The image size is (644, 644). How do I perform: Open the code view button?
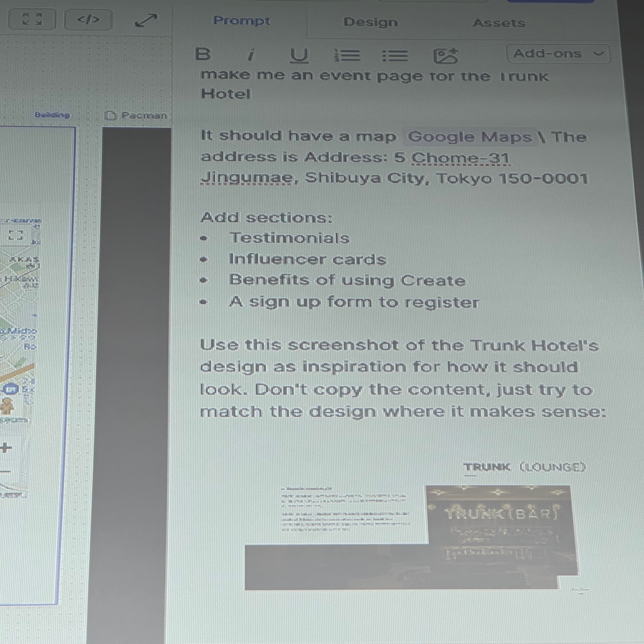point(88,20)
